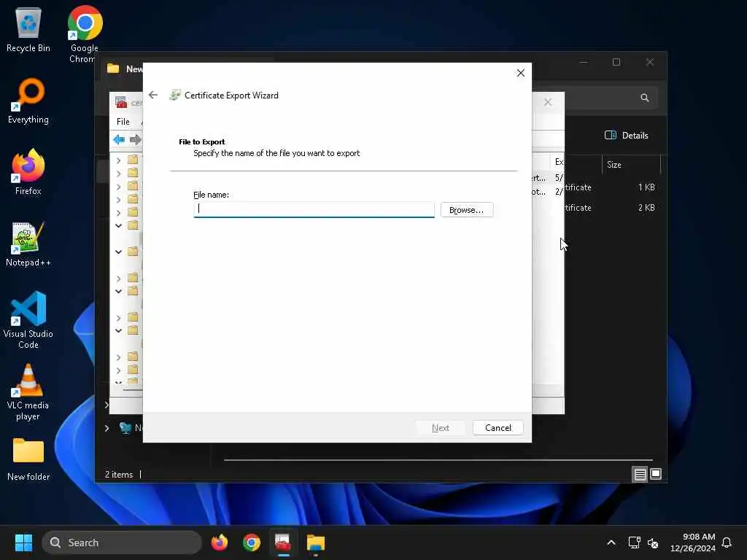Open the File menu in certmgr window
This screenshot has width=747, height=560.
tap(123, 122)
